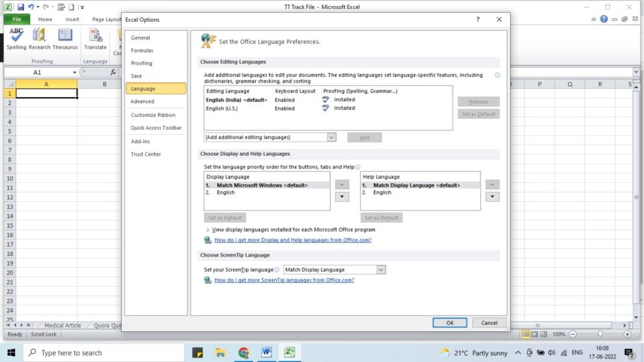This screenshot has width=644, height=362.
Task: Switch to Customize Ribbon category
Action: (x=153, y=115)
